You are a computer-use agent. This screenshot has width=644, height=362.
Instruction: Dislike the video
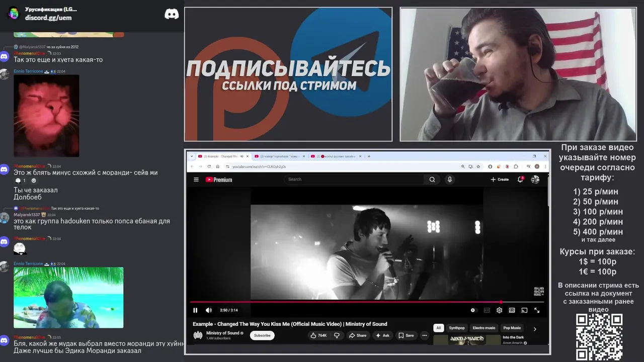(x=337, y=335)
